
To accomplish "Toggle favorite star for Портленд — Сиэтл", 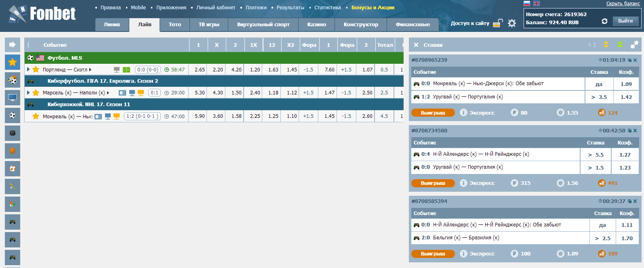I will [x=36, y=69].
